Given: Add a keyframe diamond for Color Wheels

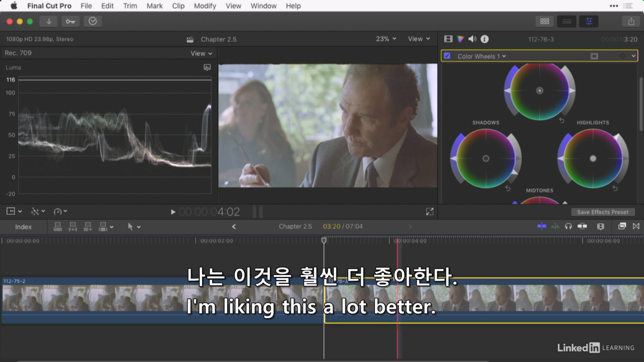Looking at the screenshot, I should click(623, 56).
